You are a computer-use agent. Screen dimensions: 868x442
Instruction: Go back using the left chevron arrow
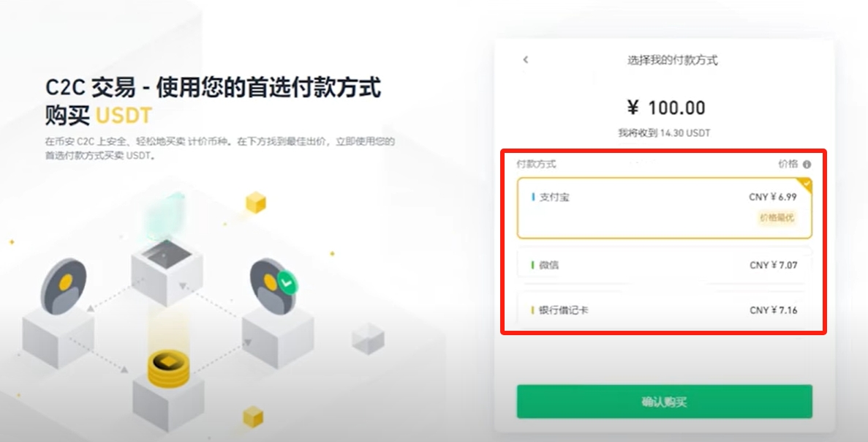(525, 59)
